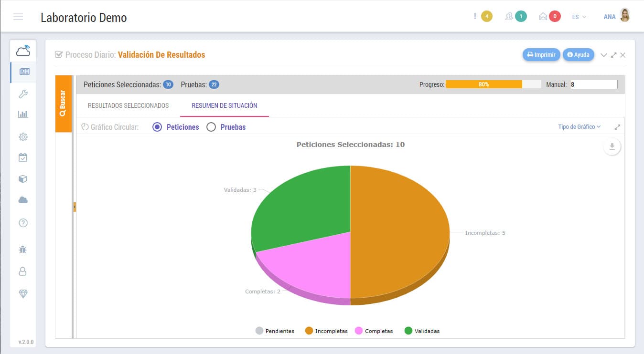Select the Pruebas radio button
Viewport: 644px width, 354px height.
(211, 127)
